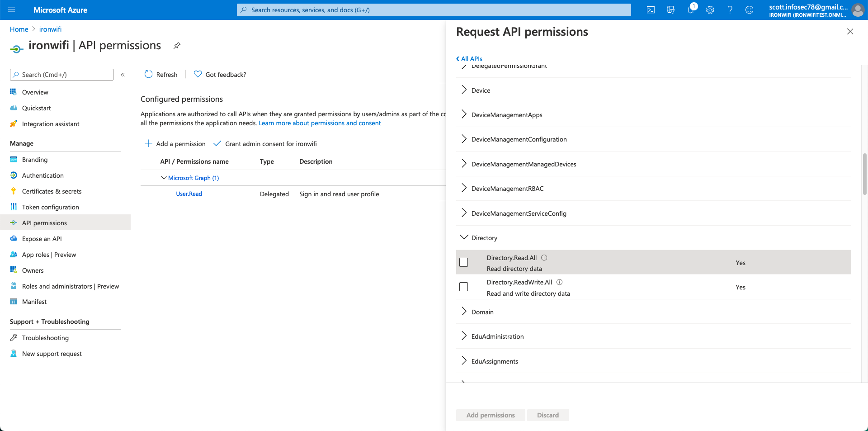
Task: Click the Search resources field
Action: pos(434,9)
